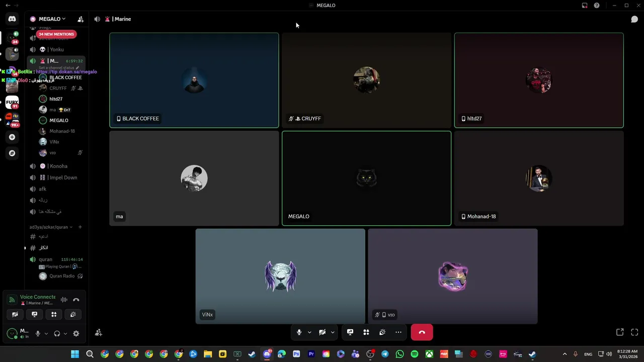
Task: Toggle microphone mute in user panel
Action: (38, 333)
